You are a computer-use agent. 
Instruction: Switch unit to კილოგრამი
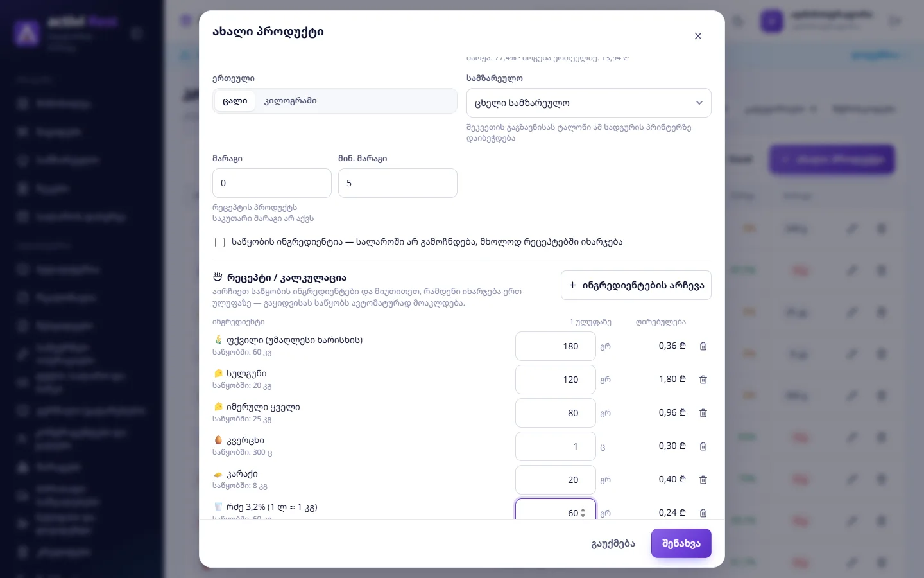pyautogui.click(x=290, y=101)
